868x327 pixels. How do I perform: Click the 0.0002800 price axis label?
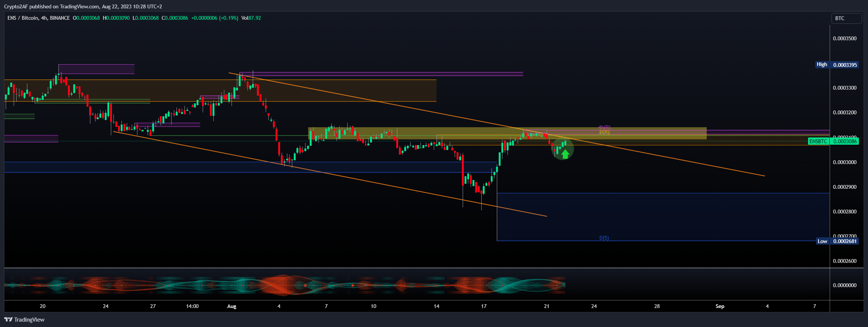pyautogui.click(x=844, y=212)
